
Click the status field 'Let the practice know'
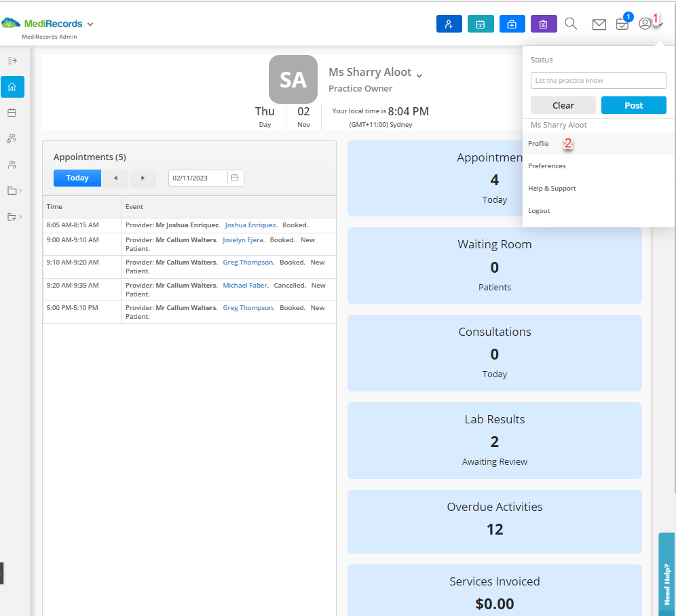(598, 81)
